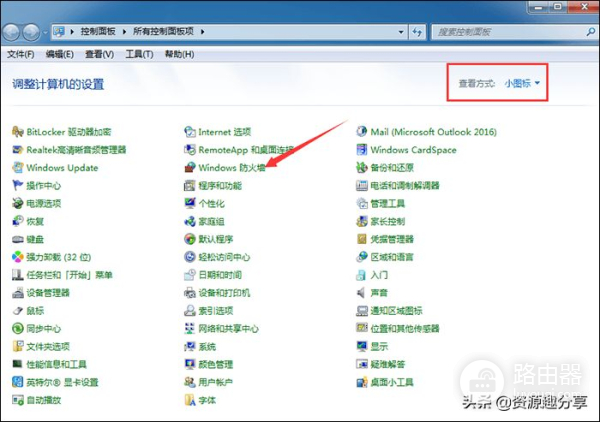The width and height of the screenshot is (600, 422).
Task: Click the Realtek audio manager icon
Action: tap(18, 150)
